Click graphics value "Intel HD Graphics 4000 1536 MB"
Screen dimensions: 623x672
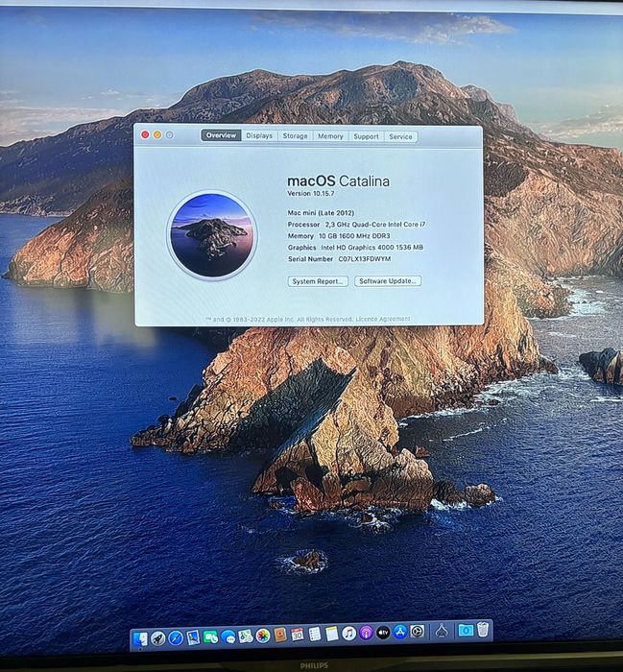point(371,248)
